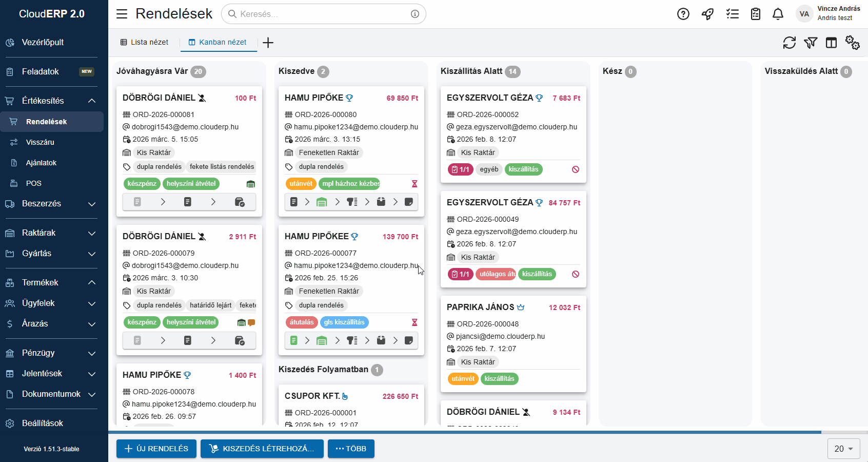Image resolution: width=868 pixels, height=462 pixels.
Task: Click the hourglass icon on HAMU PIPŐKE card
Action: [415, 183]
